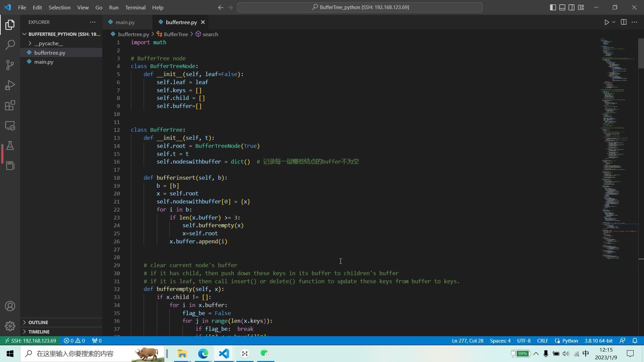Toggle the bottom Panel layout button
Viewport: 644px width, 362px height.
(562, 7)
